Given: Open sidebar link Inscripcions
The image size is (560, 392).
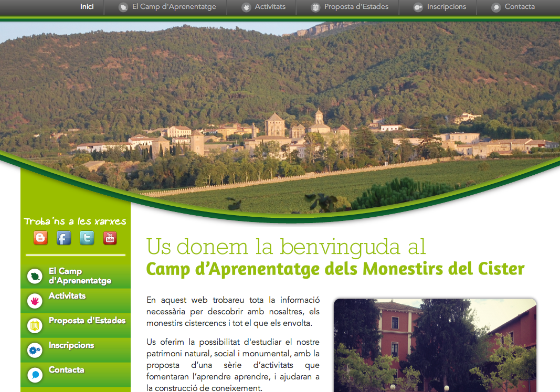Looking at the screenshot, I should pos(71,346).
